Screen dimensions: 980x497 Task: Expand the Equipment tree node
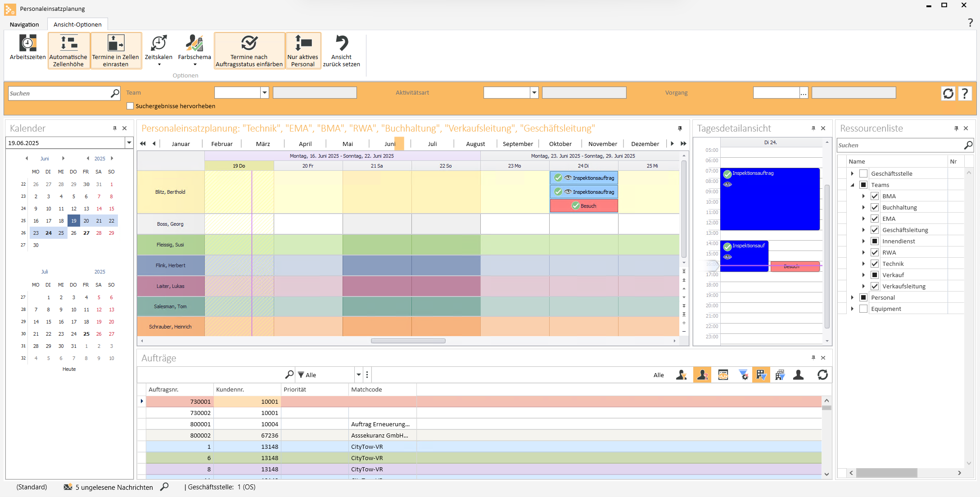pos(852,309)
